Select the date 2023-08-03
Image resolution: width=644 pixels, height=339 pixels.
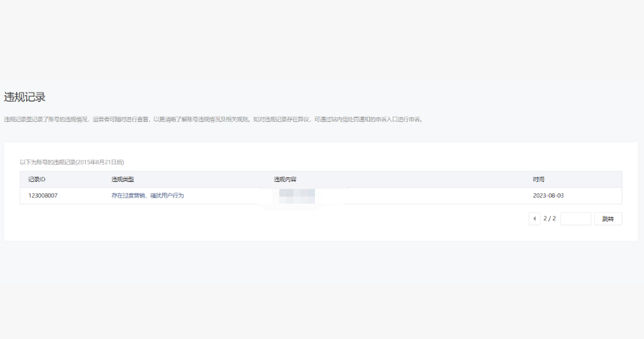tap(548, 195)
